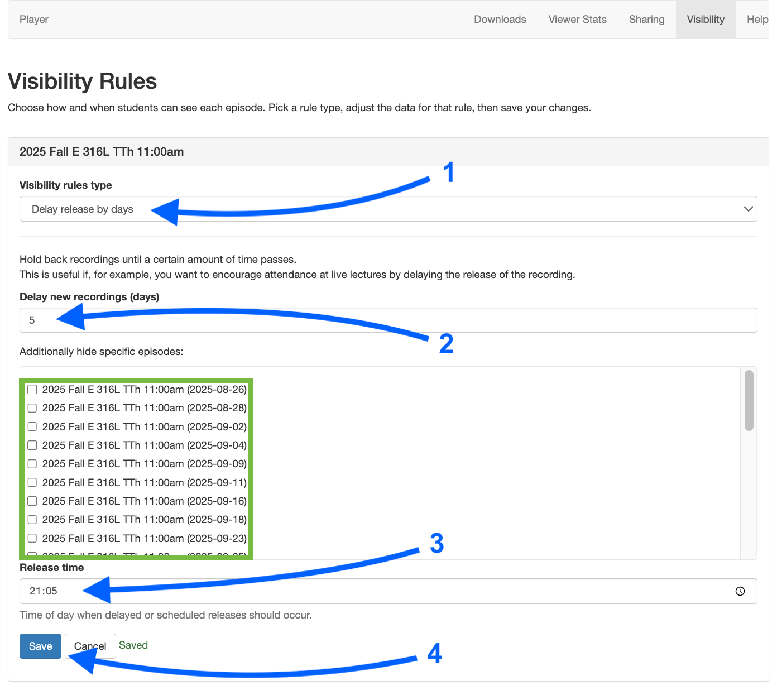This screenshot has width=777, height=700.
Task: Click the dropdown chevron for visibility rules type
Action: [x=748, y=209]
